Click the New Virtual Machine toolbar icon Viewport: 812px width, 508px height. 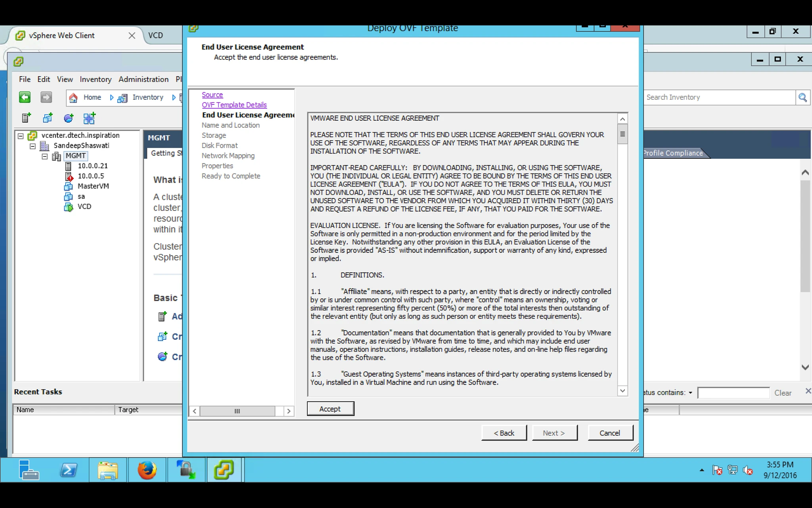48,118
